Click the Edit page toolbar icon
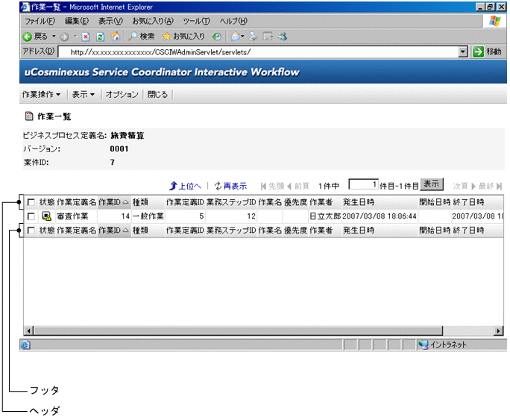Image resolution: width=510 pixels, height=420 pixels. click(x=268, y=36)
